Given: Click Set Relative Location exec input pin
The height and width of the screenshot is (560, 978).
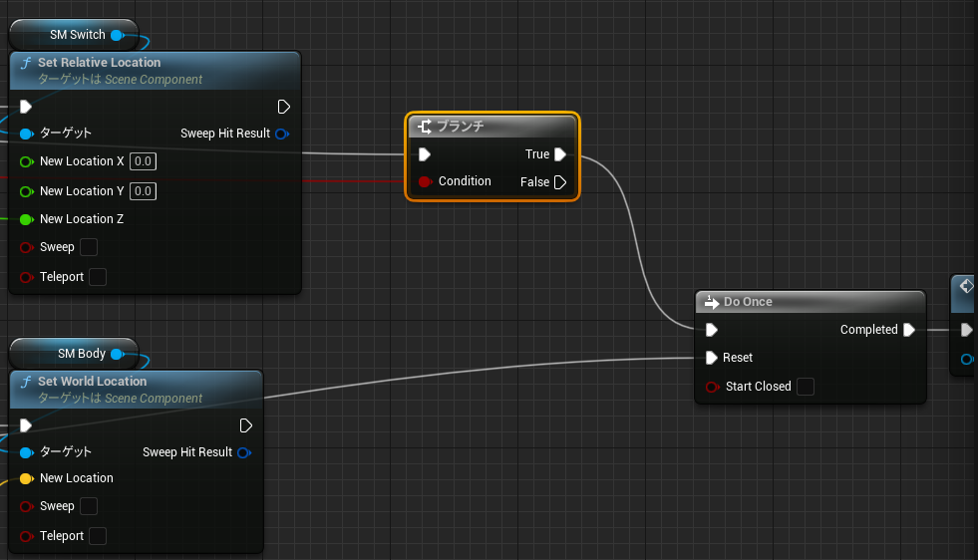Looking at the screenshot, I should click(x=26, y=107).
